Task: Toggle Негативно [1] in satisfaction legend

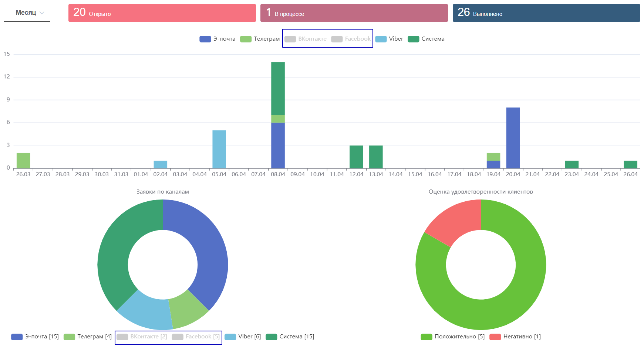Action: click(515, 337)
